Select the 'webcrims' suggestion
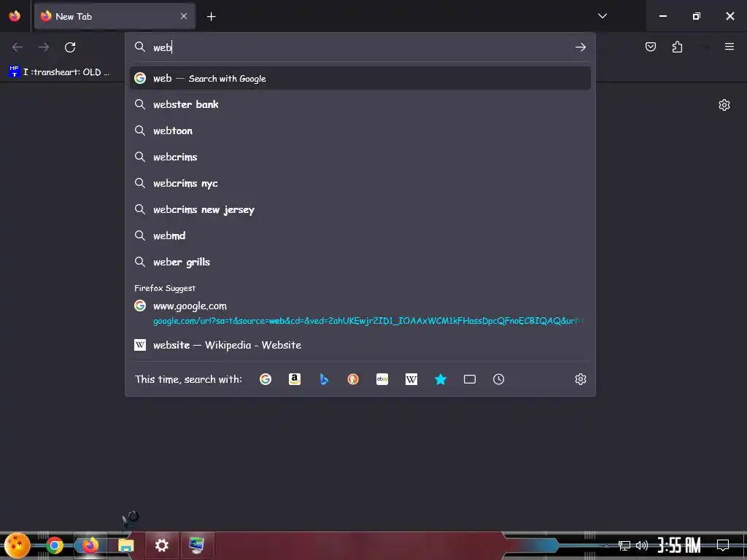The height and width of the screenshot is (560, 747). pyautogui.click(x=360, y=157)
